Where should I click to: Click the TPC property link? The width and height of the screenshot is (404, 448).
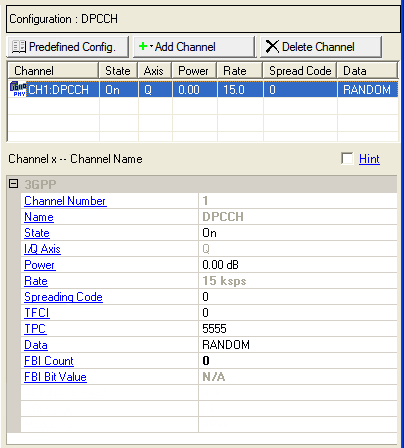pos(35,329)
